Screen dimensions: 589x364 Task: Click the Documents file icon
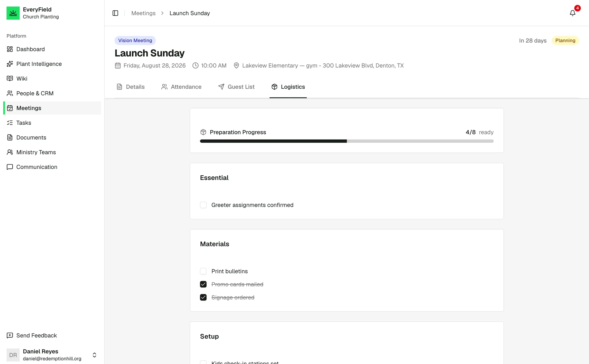coord(10,137)
